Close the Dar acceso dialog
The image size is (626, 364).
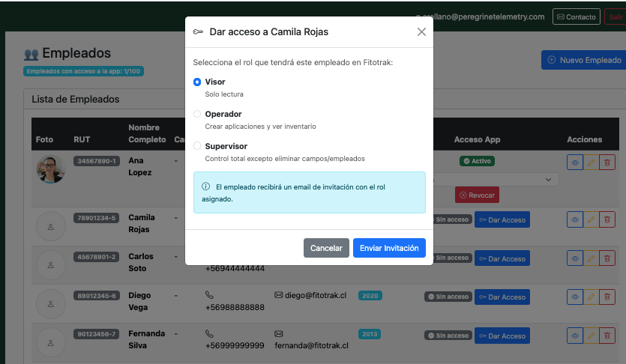pos(421,32)
